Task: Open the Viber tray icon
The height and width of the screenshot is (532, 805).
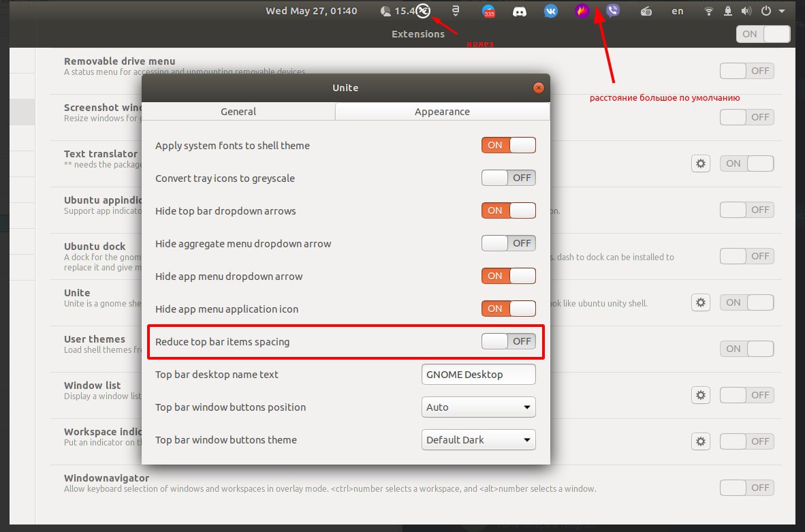Action: [612, 11]
